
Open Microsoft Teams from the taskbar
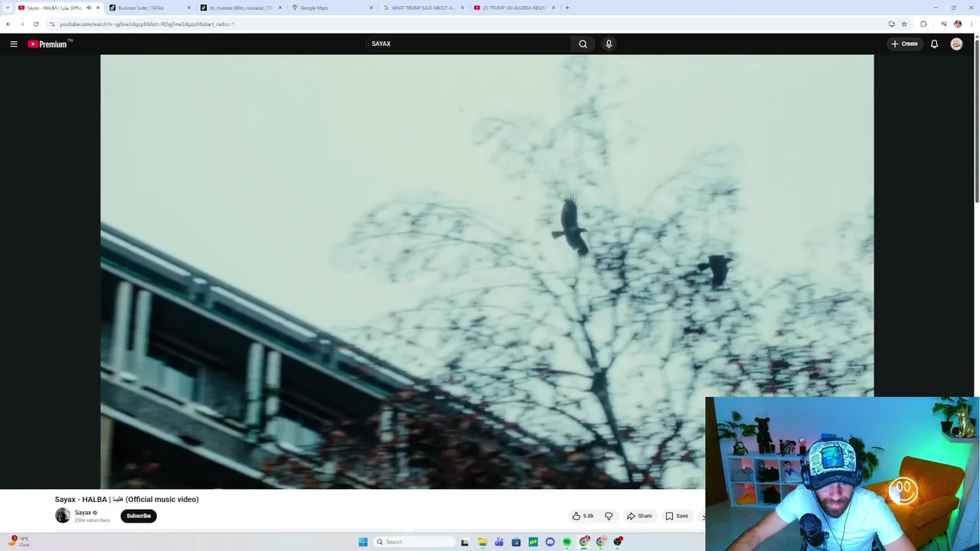pyautogui.click(x=499, y=542)
